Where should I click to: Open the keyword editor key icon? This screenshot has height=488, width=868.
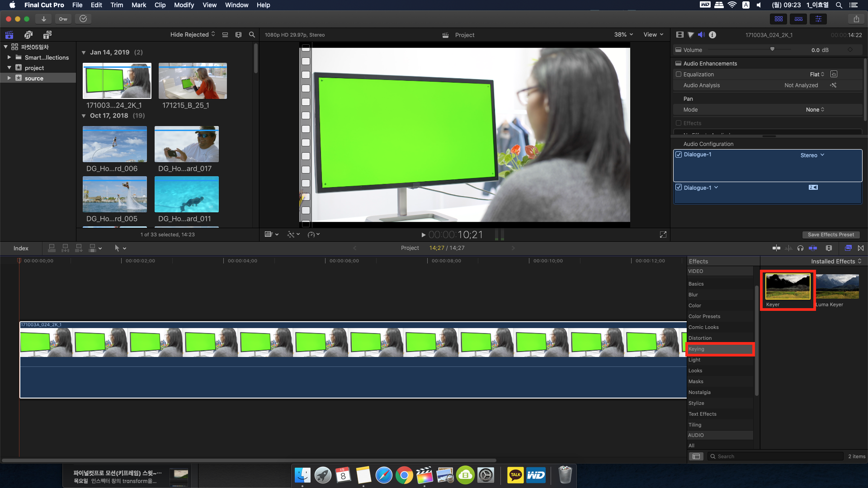pyautogui.click(x=63, y=19)
